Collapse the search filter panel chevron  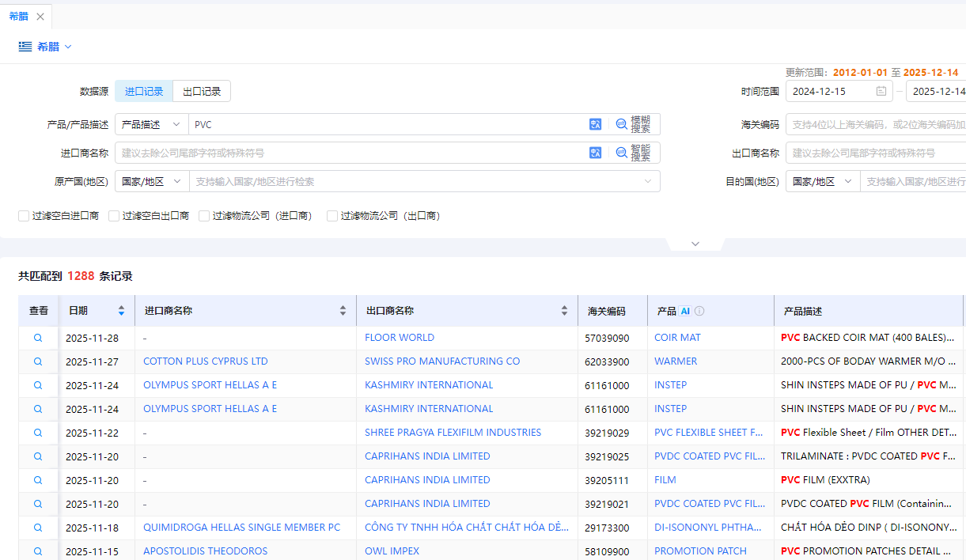[695, 244]
